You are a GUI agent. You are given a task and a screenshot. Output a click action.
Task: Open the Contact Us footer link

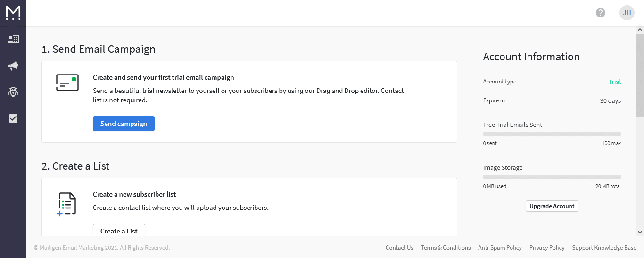(x=399, y=248)
